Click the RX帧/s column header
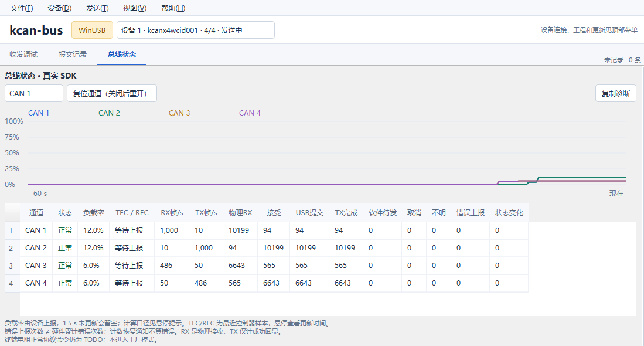Viewport: 644px width, 346px height. tap(172, 212)
